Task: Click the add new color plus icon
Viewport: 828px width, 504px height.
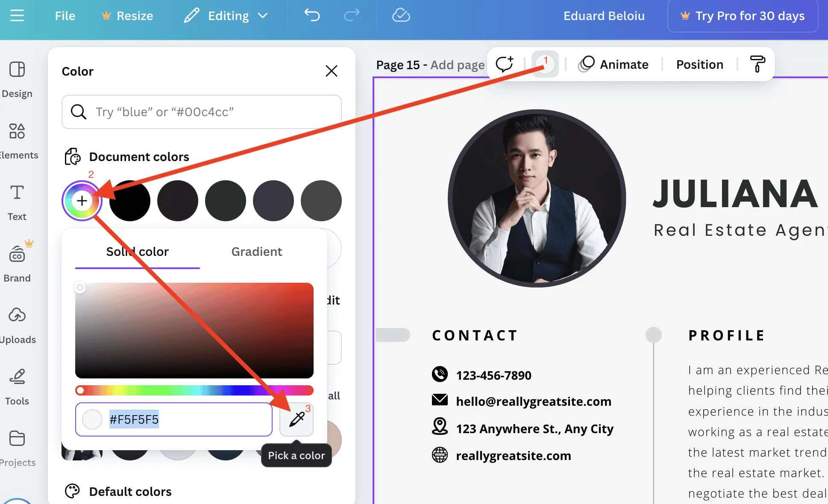Action: (x=82, y=201)
